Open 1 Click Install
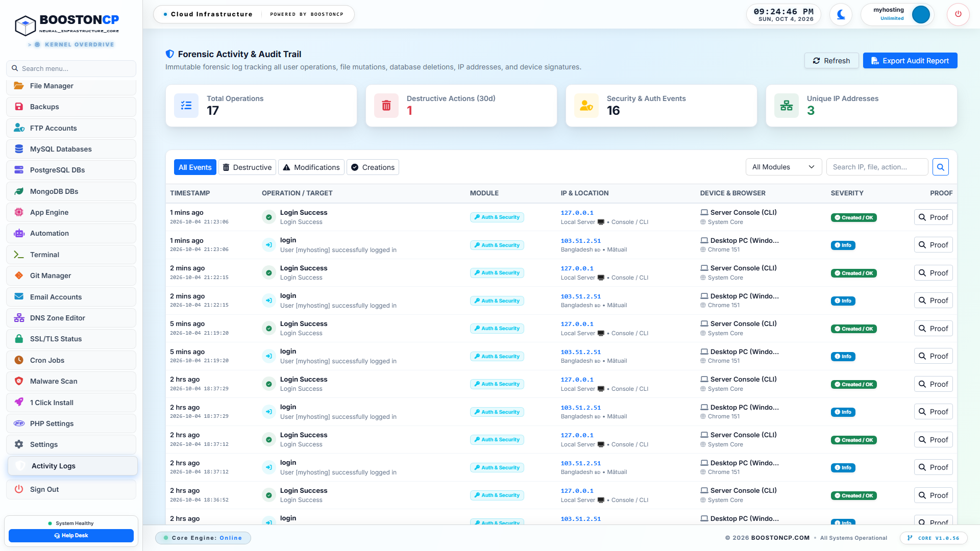 coord(71,403)
